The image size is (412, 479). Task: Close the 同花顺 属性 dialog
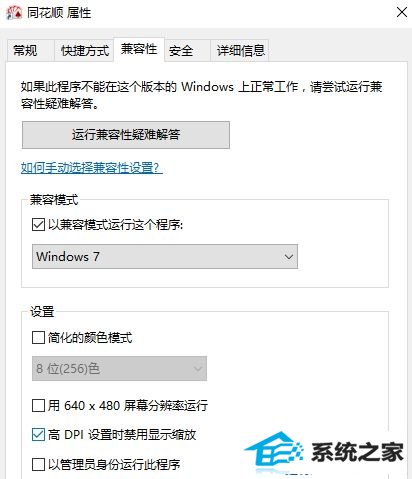pyautogui.click(x=402, y=13)
